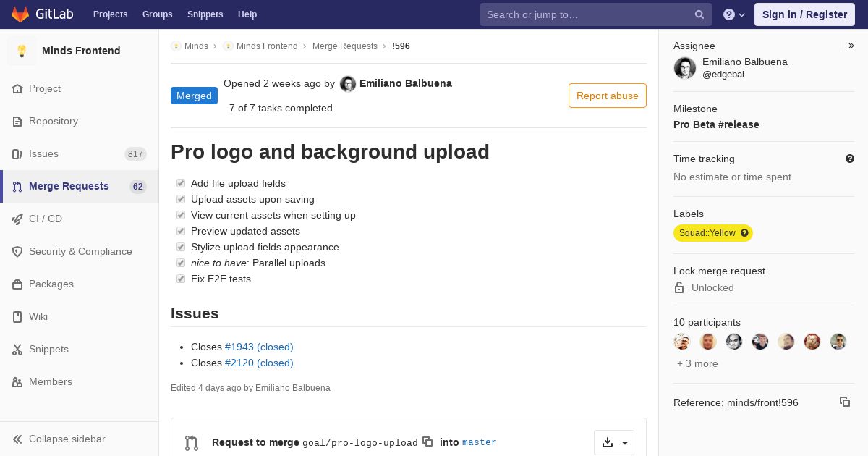Select Issues in the sidebar

(x=80, y=154)
